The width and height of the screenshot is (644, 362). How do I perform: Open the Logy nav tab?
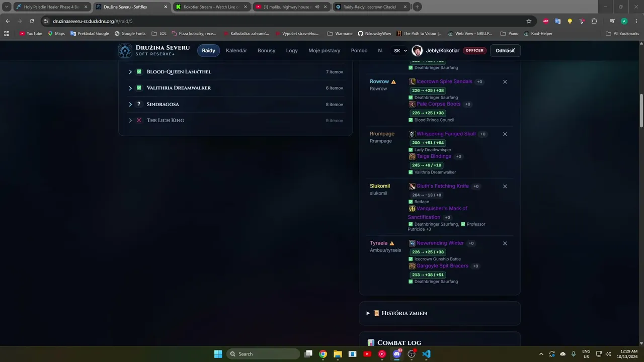[292, 51]
